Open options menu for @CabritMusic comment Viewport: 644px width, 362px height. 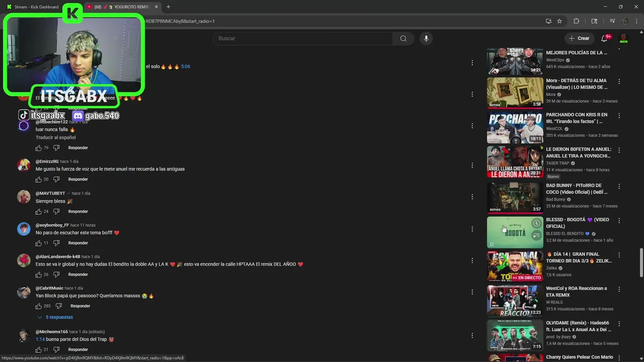472,292
